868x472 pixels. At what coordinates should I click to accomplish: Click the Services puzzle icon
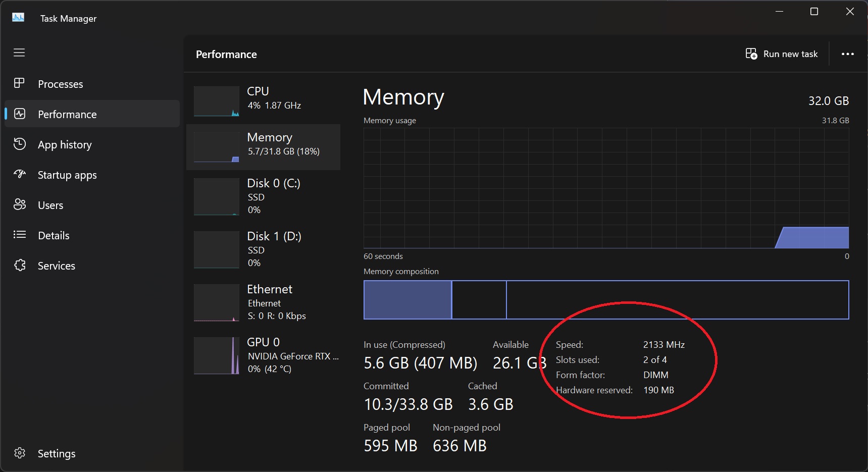[19, 265]
